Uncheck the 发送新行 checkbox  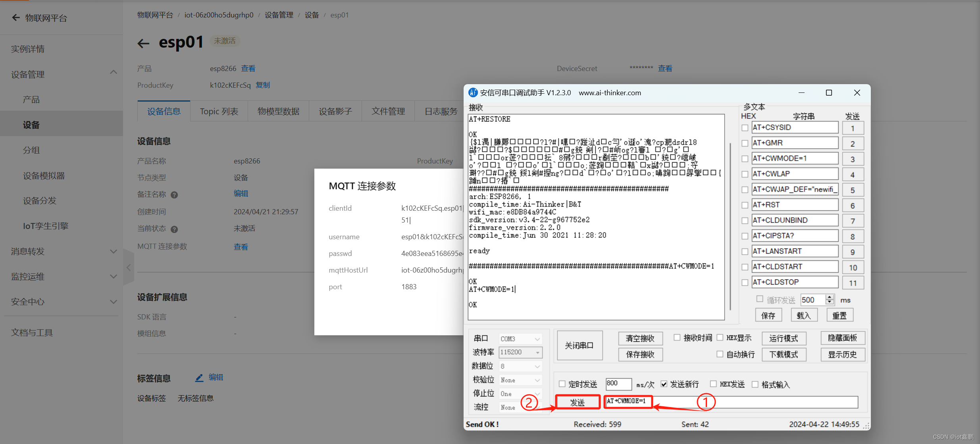[664, 384]
